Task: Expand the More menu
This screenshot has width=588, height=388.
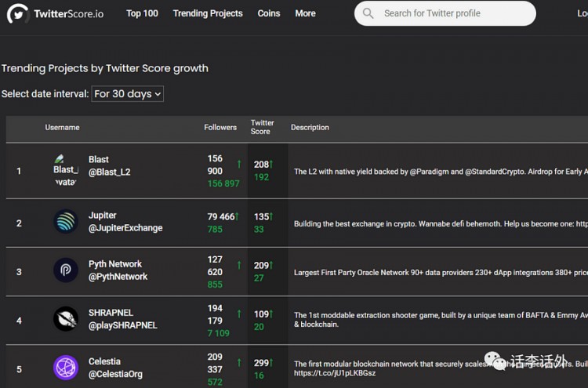Action: click(305, 13)
